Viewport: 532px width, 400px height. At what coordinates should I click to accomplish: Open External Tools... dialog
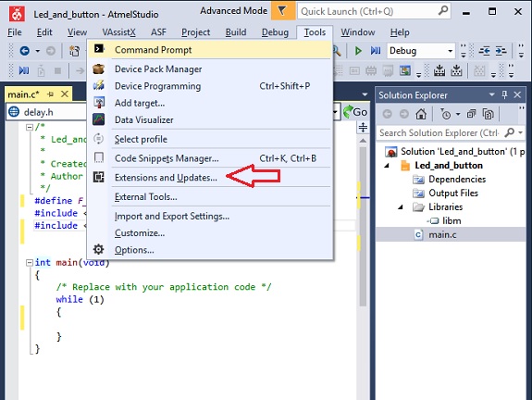pos(210,197)
